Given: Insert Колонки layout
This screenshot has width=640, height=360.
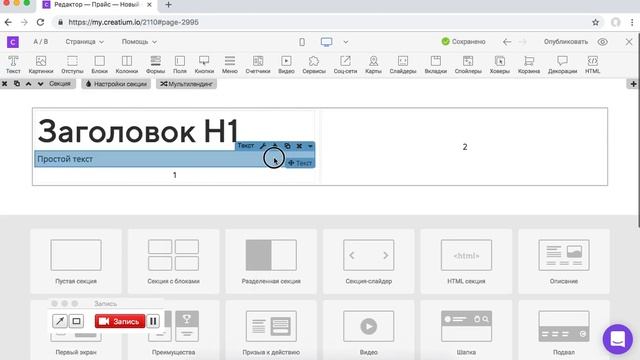Looking at the screenshot, I should click(127, 64).
